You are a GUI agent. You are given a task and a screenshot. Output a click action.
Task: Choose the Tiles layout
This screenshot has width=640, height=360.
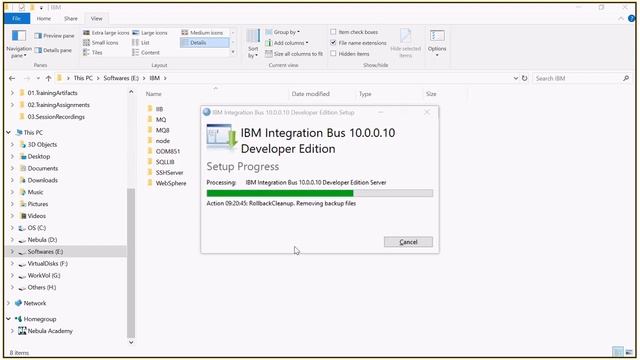pos(93,52)
